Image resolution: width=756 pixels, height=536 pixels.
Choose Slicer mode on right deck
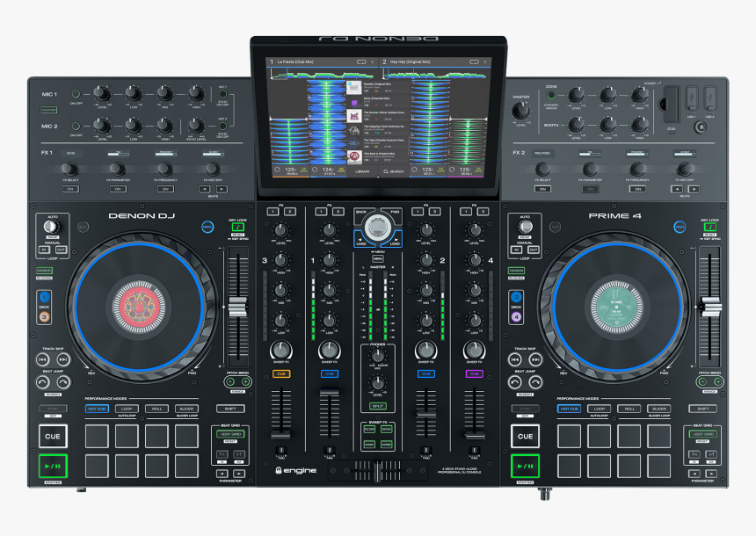659,409
